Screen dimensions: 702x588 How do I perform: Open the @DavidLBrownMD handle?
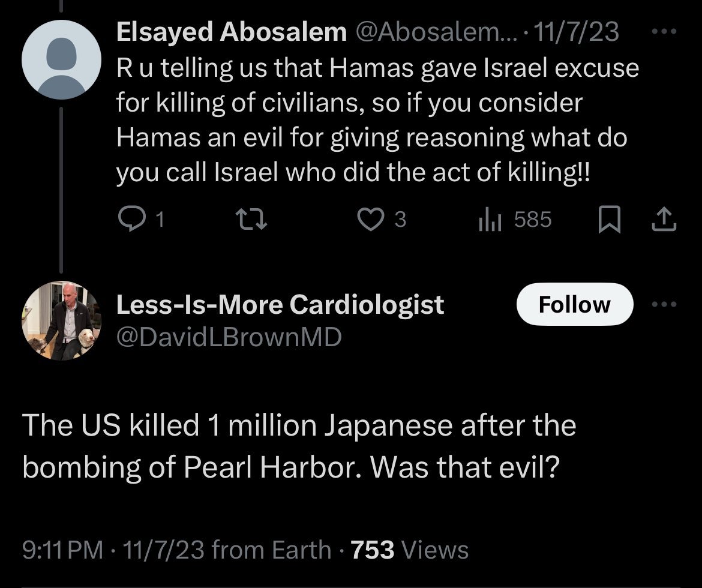229,338
